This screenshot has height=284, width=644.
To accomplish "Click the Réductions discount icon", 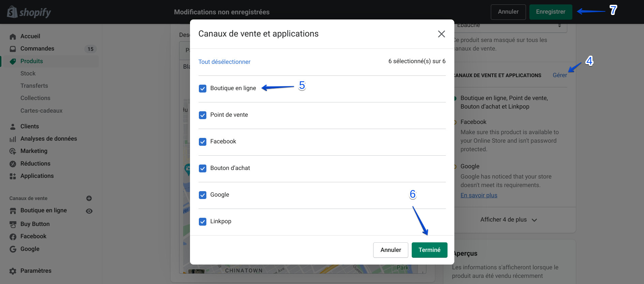I will [13, 164].
